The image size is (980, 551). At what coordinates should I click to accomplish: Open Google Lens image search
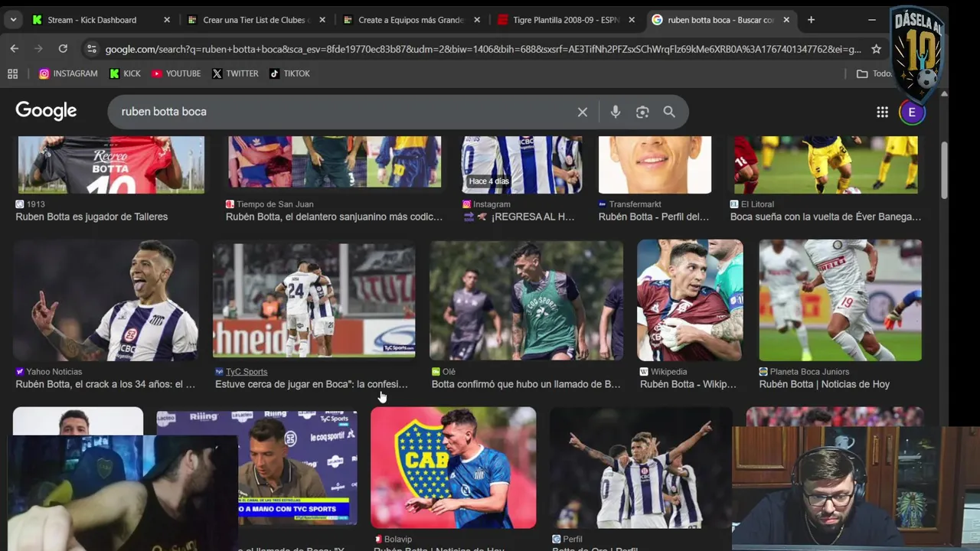[x=642, y=112]
